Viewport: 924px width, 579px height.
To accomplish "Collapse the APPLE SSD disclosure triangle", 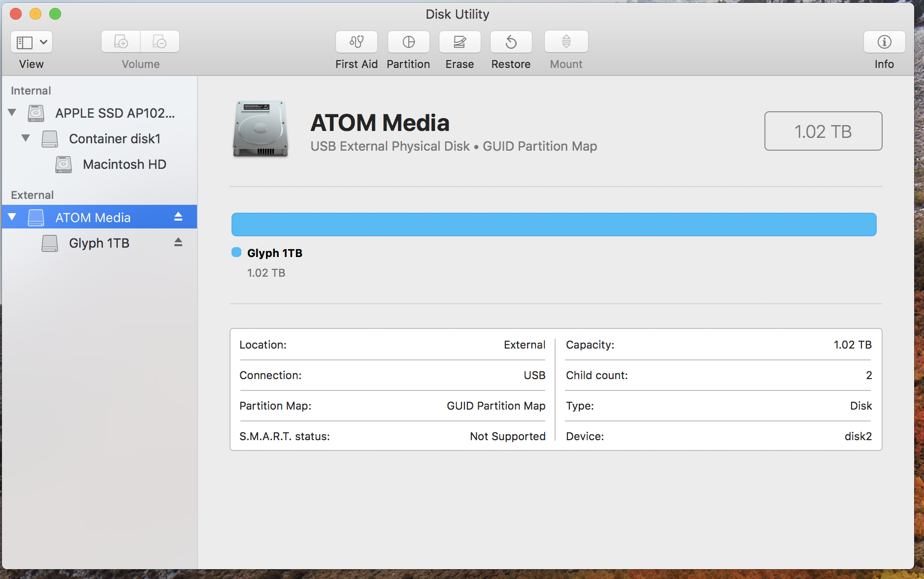I will click(x=12, y=113).
